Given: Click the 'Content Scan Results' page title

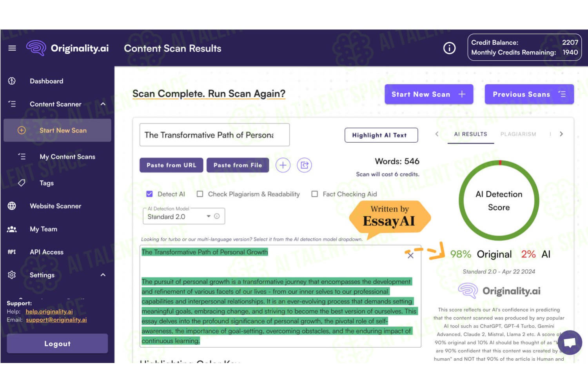Looking at the screenshot, I should click(172, 48).
